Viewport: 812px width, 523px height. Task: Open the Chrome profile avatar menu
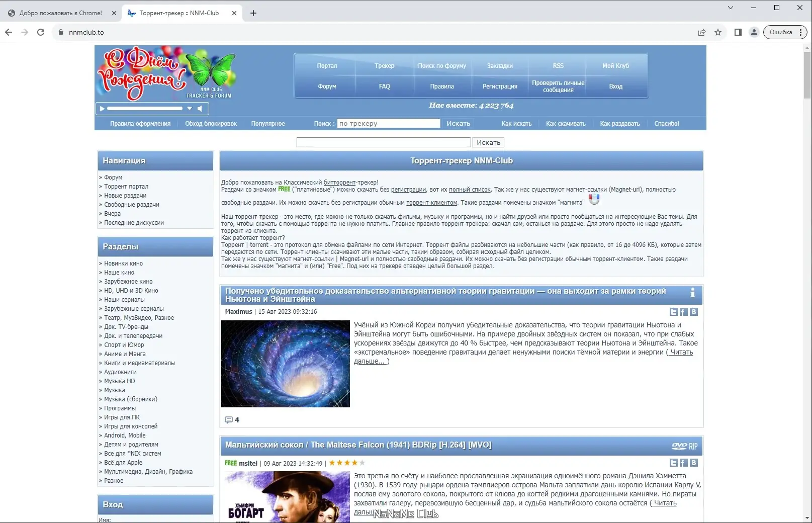pyautogui.click(x=754, y=32)
